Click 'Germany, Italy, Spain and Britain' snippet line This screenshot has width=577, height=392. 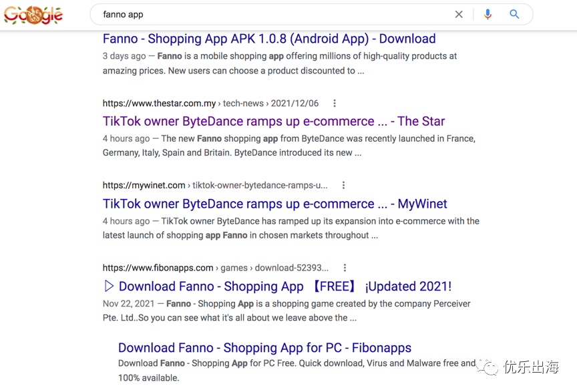[x=232, y=153]
